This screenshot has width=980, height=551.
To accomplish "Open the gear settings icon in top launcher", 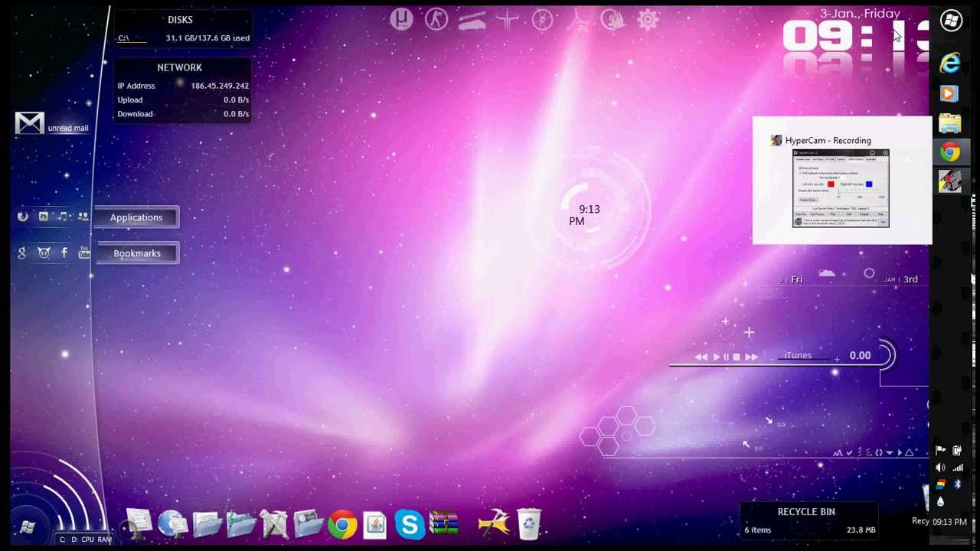I will point(648,19).
